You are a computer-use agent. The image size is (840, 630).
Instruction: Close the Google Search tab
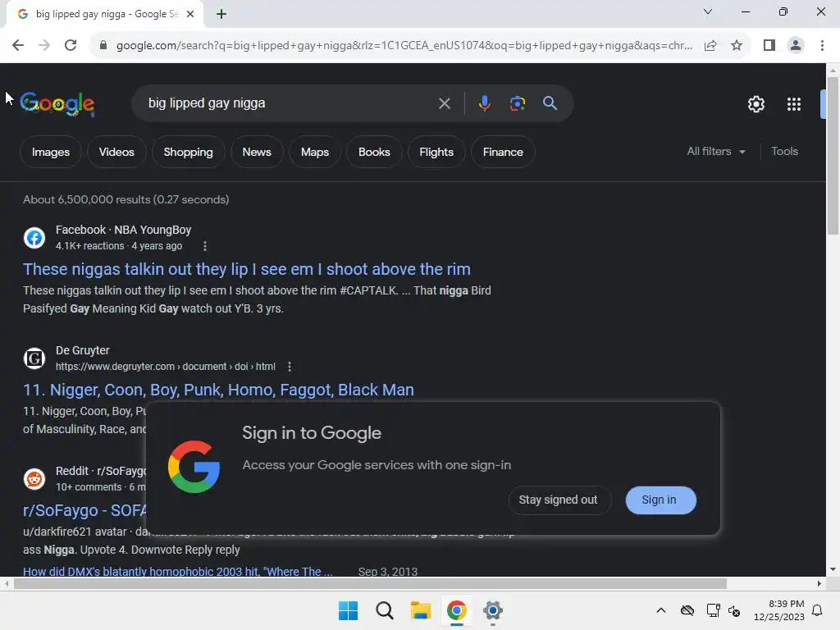[x=190, y=15]
